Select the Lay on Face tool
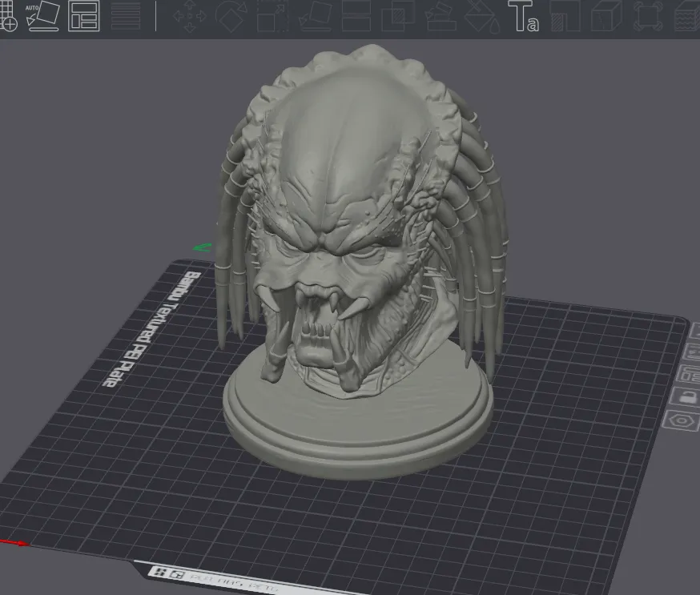This screenshot has width=700, height=595. [315, 16]
